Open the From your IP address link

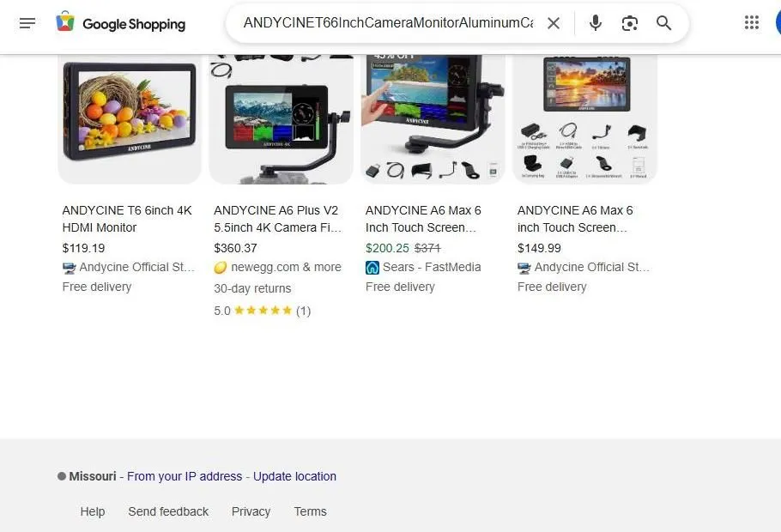(x=185, y=476)
